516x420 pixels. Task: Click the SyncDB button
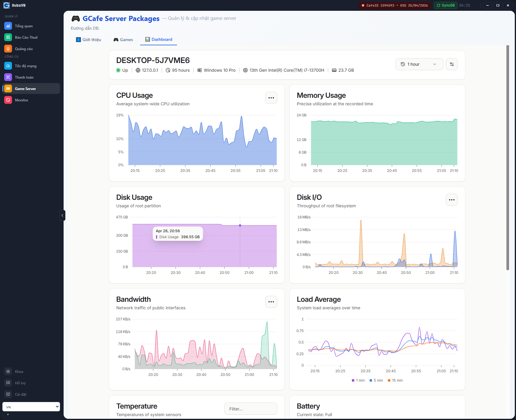click(x=445, y=5)
